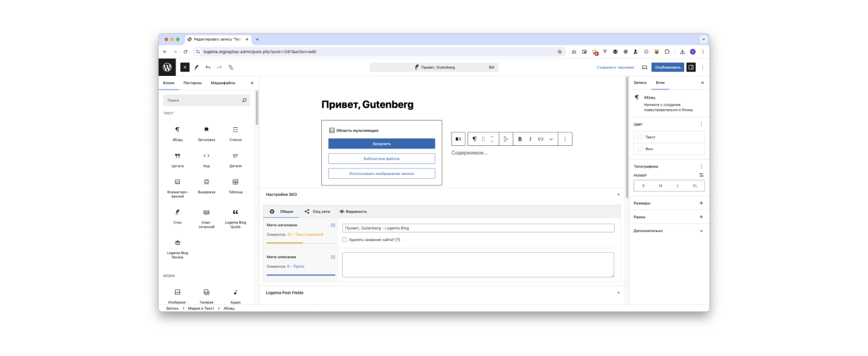The width and height of the screenshot is (868, 356).
Task: Open the editor options menu
Action: click(702, 67)
